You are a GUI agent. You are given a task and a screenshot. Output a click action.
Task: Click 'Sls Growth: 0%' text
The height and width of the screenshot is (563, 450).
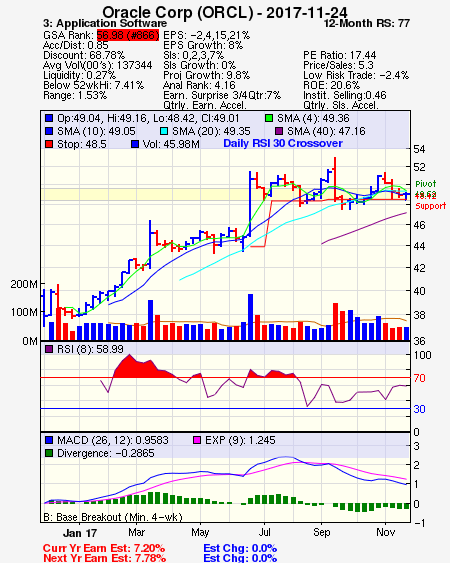click(199, 65)
